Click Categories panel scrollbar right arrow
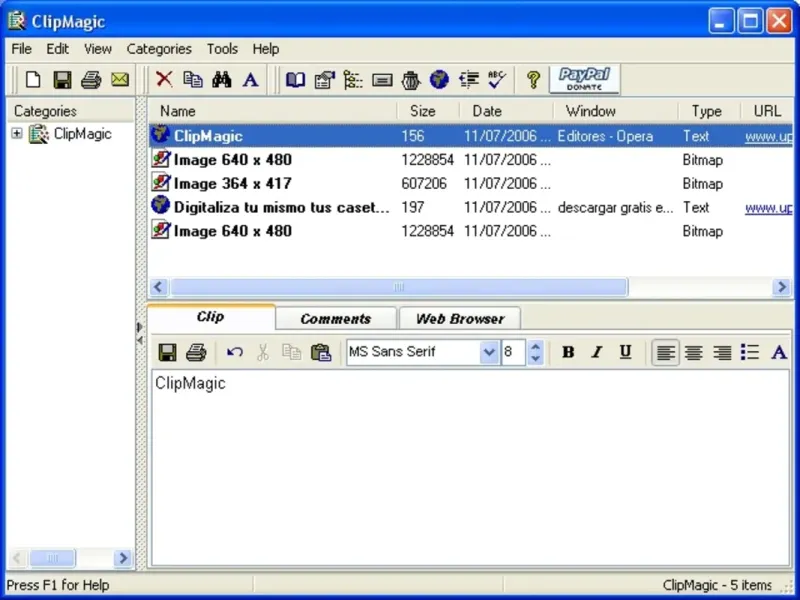Screen dimensions: 800x600 pyautogui.click(x=123, y=558)
